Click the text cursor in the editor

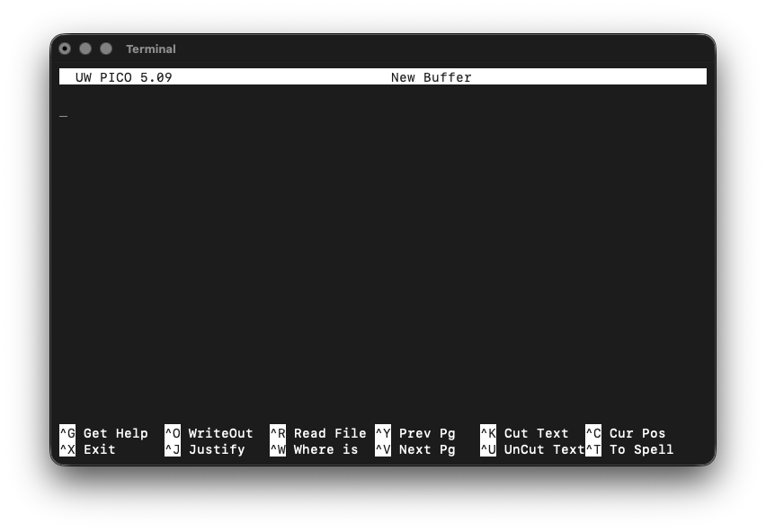tap(64, 116)
